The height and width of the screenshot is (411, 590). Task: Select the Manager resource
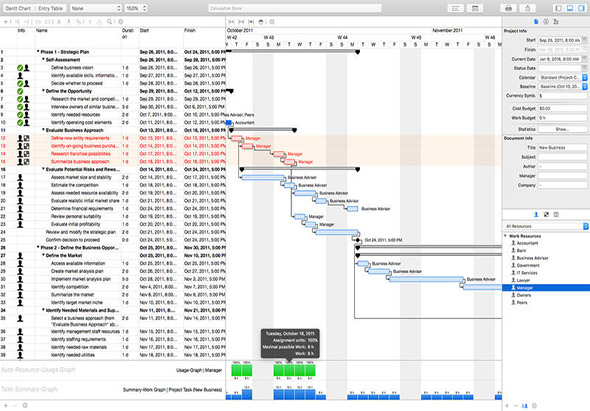point(546,288)
